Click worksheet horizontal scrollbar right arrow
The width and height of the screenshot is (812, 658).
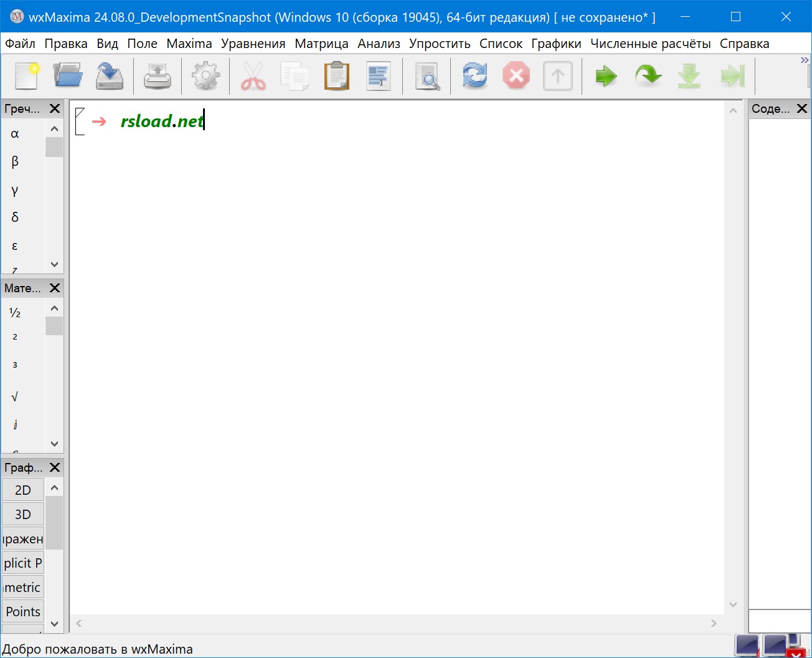click(714, 623)
